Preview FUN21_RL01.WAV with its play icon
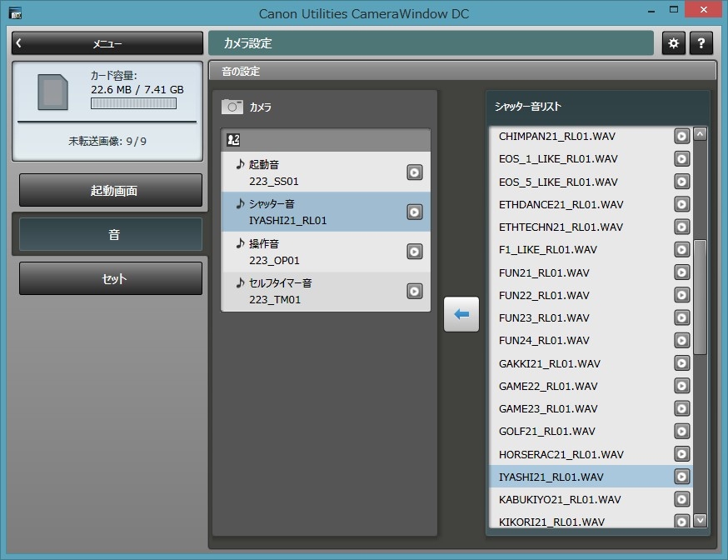Viewport: 728px width, 560px height. click(681, 272)
